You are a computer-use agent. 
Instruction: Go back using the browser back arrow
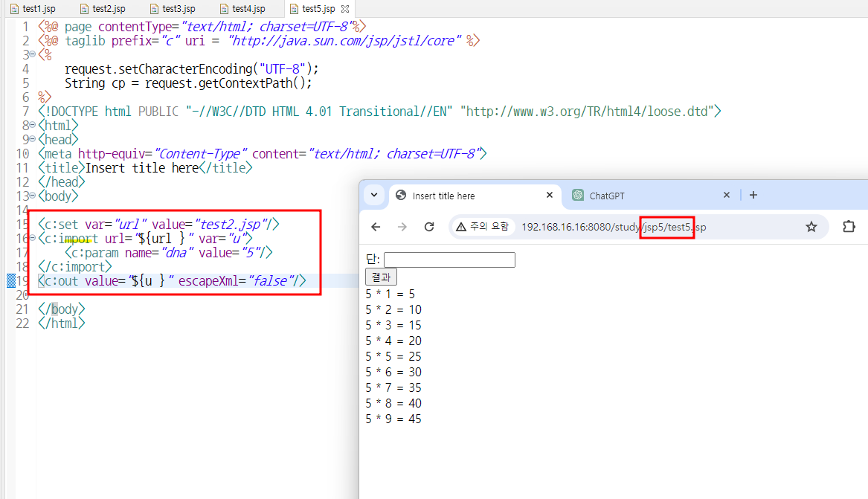pos(376,227)
